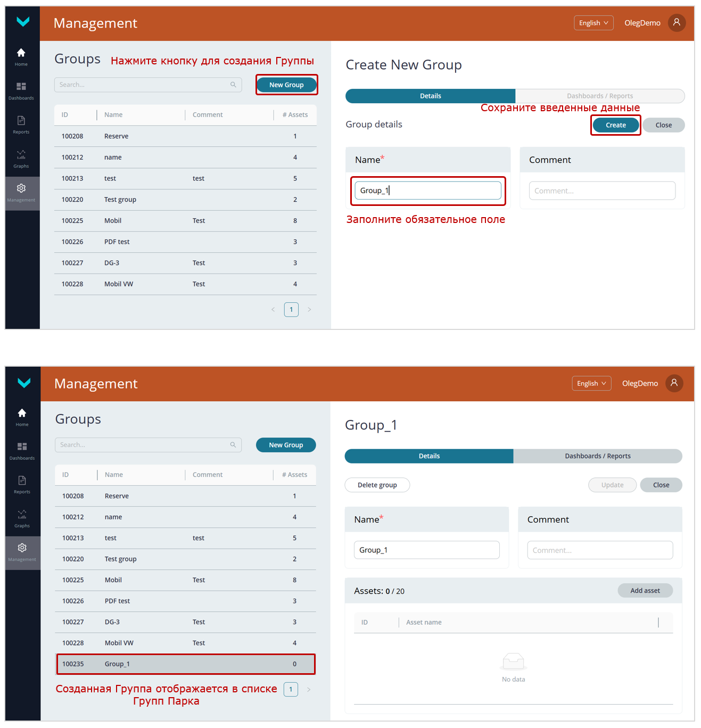The width and height of the screenshot is (701, 728).
Task: Click user avatar icon on Create New Group screen
Action: [677, 22]
